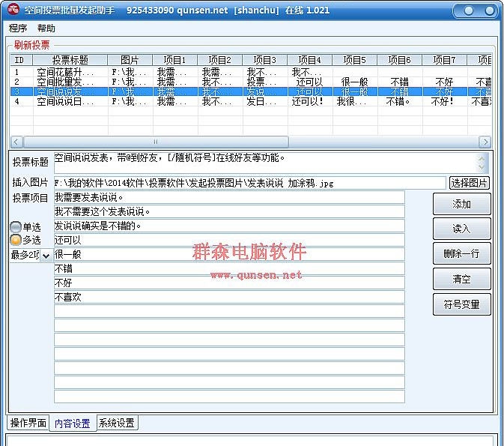Click the 清空 button
This screenshot has width=504, height=446.
click(x=461, y=279)
